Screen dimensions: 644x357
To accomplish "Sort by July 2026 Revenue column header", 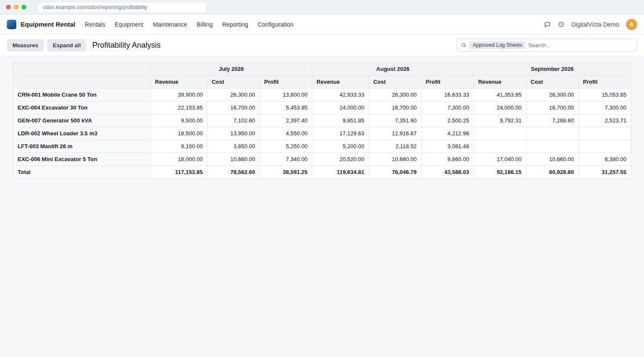I will coord(179,82).
